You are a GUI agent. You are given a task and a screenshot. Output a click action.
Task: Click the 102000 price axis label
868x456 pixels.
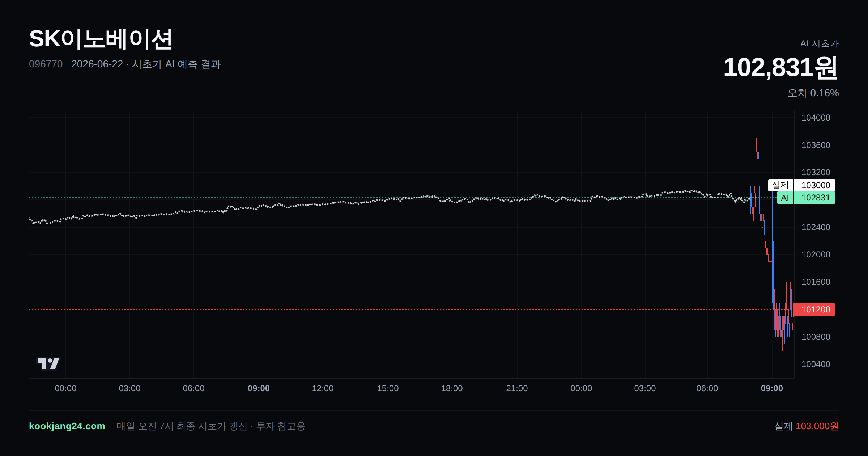click(x=816, y=254)
